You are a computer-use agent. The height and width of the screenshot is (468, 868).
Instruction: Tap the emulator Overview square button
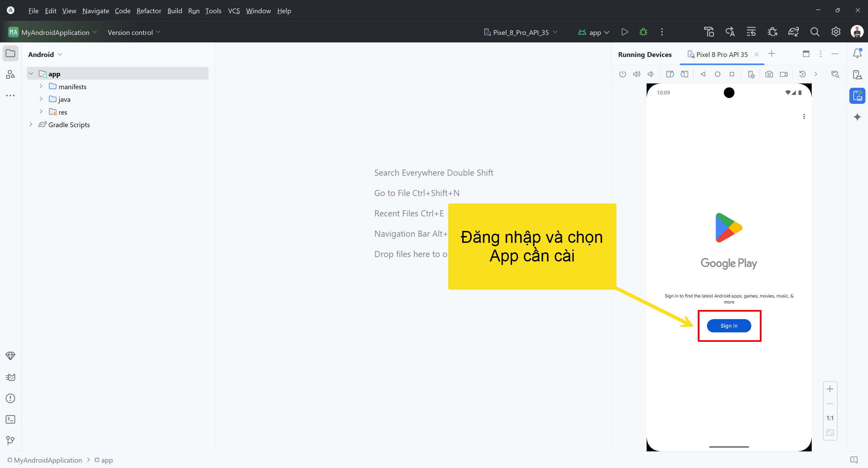tap(732, 74)
